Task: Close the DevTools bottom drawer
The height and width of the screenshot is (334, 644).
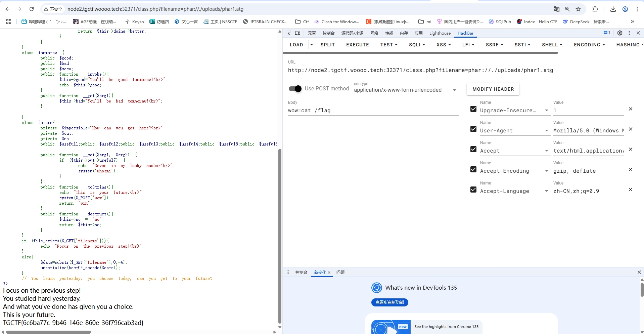Action: [x=639, y=272]
